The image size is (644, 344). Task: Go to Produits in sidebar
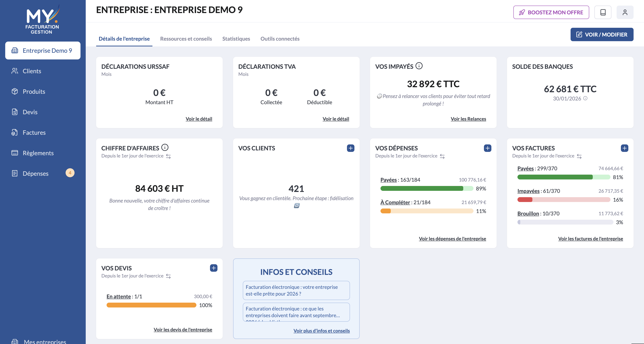[x=43, y=91]
